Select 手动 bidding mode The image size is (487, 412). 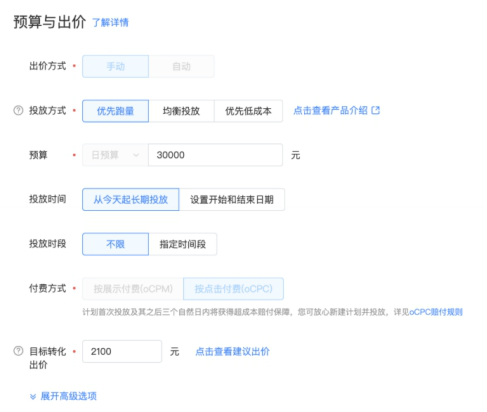[x=115, y=66]
